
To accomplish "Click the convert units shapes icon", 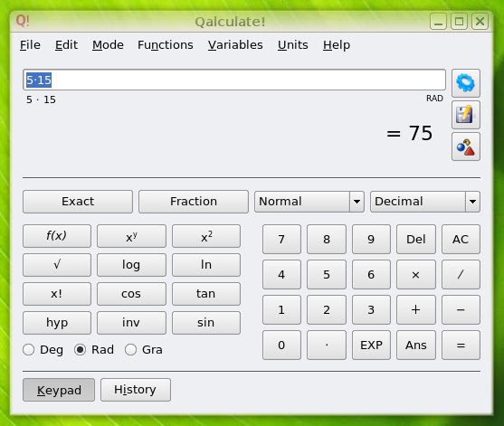I will 465,147.
